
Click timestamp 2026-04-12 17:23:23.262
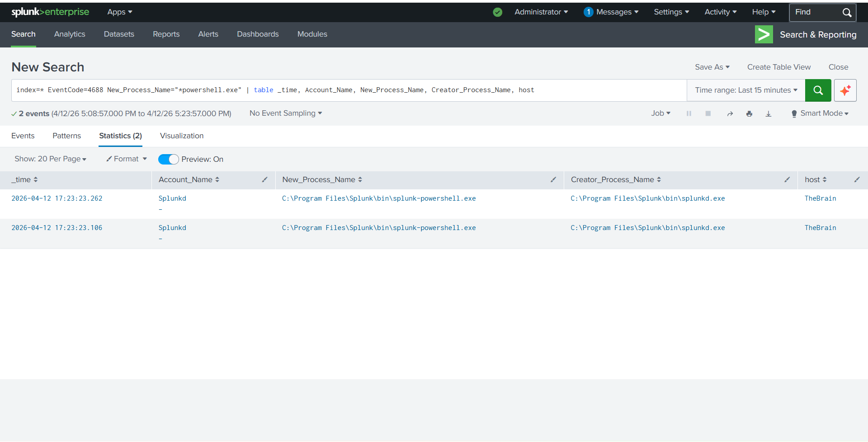coord(57,198)
